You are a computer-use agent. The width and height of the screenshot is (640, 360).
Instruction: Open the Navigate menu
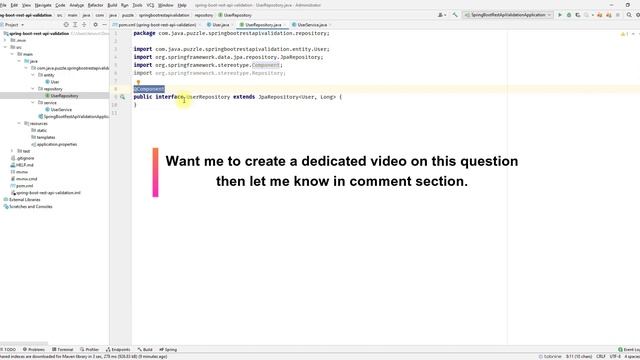tap(43, 5)
